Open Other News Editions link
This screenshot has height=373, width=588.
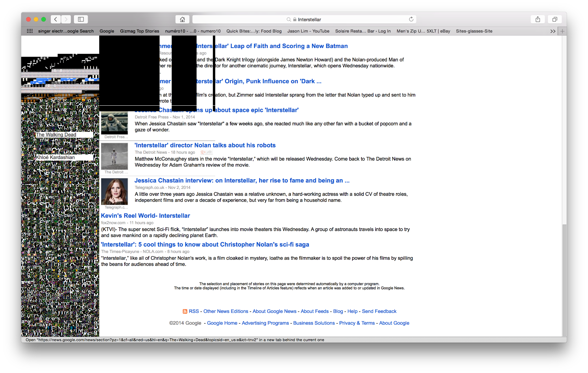226,312
